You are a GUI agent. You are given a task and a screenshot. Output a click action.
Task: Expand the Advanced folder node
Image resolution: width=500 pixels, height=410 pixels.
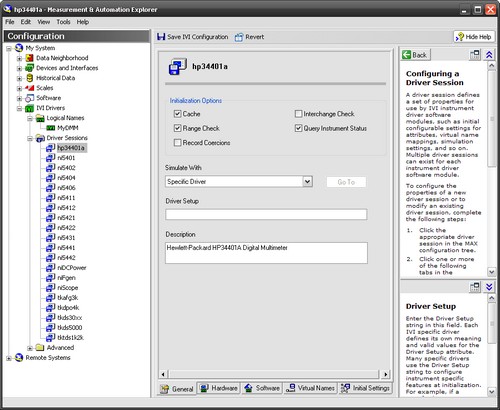[30, 348]
